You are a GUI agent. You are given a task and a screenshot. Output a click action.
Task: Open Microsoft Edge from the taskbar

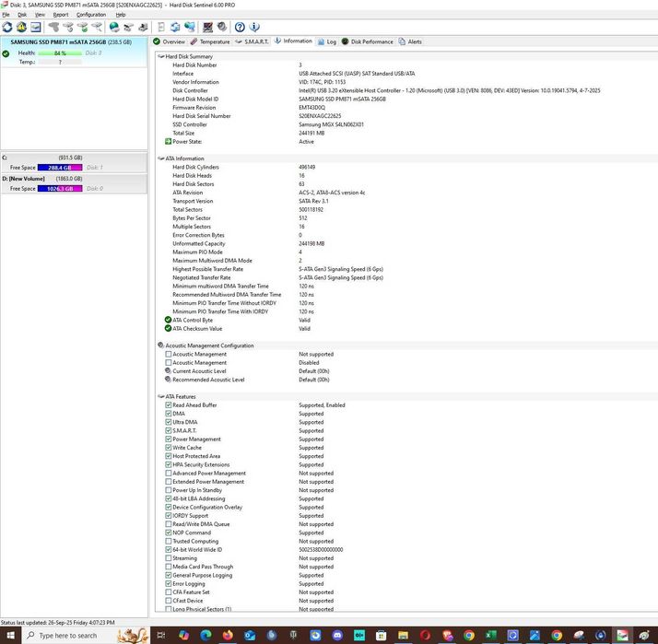[x=206, y=635]
